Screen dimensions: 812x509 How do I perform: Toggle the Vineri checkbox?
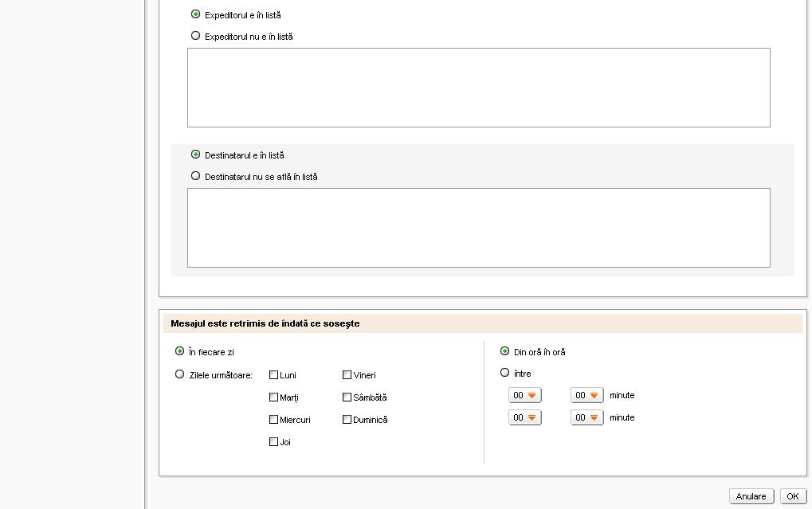point(347,374)
